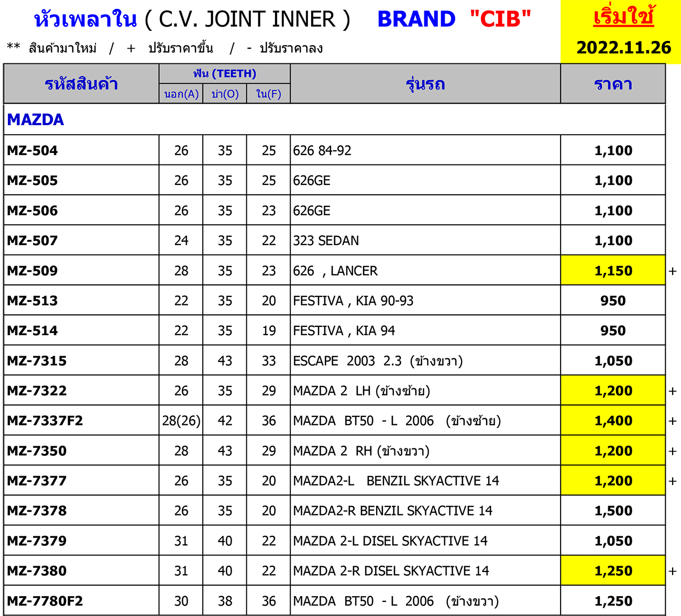
Task: Click price 1,500 for MZ-7378
Action: (x=613, y=511)
